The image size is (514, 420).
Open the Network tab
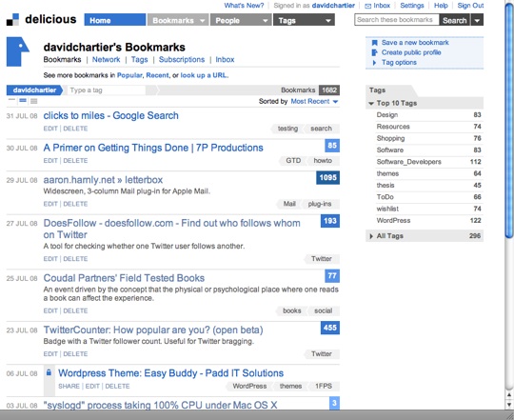(106, 60)
